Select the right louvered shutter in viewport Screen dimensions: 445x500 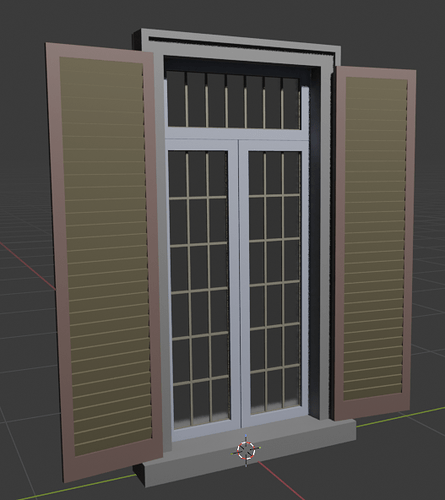click(x=374, y=243)
